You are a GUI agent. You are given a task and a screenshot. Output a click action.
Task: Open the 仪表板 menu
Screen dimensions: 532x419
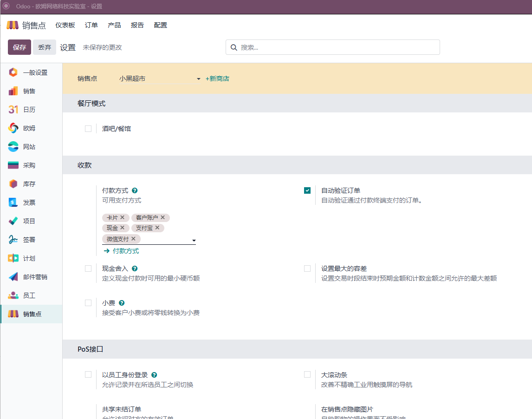[65, 25]
